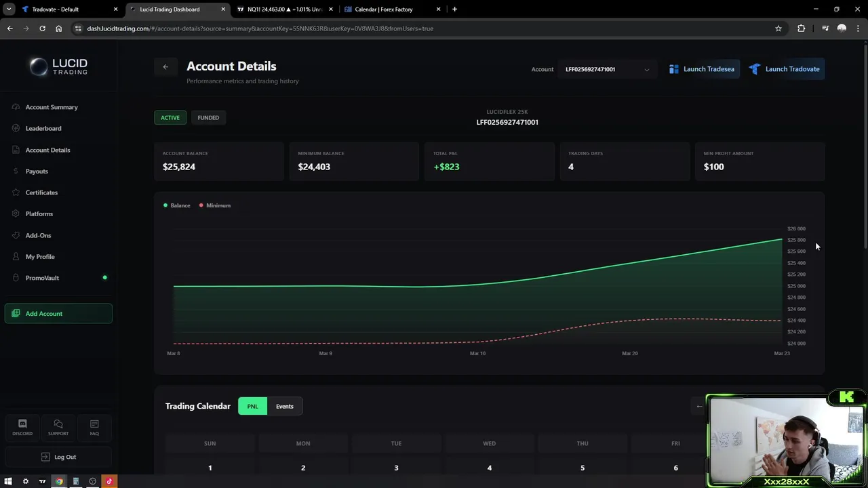
Task: Click the back arrow beside Account Details
Action: click(165, 66)
